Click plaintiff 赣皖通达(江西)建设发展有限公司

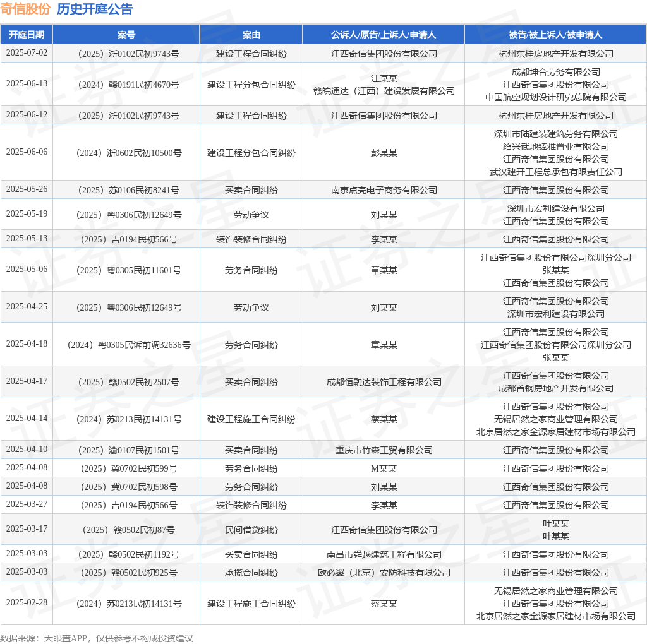click(x=384, y=91)
